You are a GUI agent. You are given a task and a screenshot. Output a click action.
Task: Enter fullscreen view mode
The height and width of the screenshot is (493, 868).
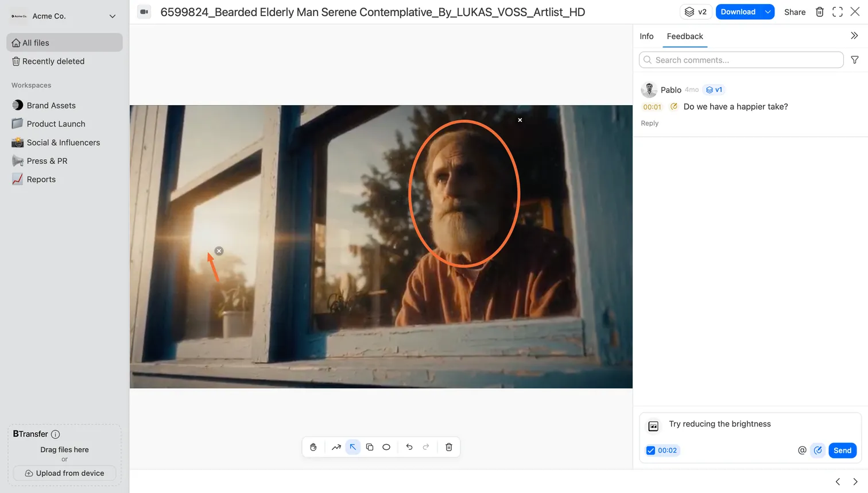(x=838, y=11)
